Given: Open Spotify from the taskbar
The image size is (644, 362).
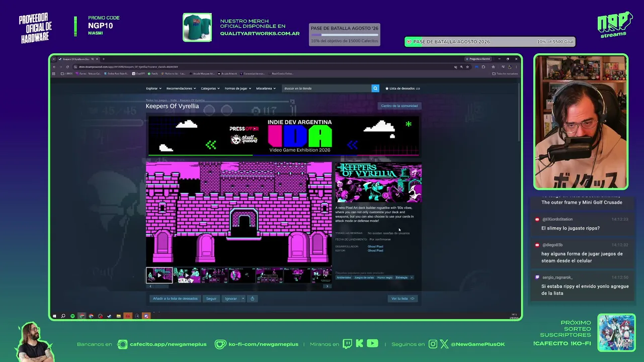Looking at the screenshot, I should coord(72,316).
